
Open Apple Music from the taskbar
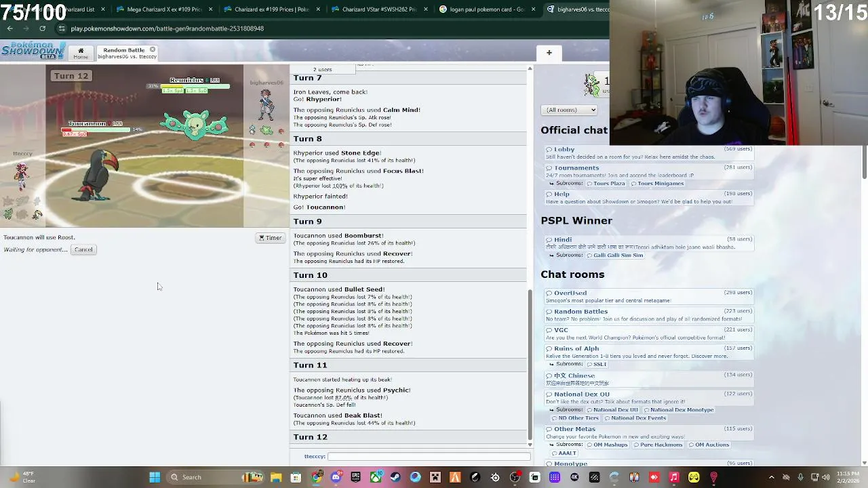tap(674, 477)
